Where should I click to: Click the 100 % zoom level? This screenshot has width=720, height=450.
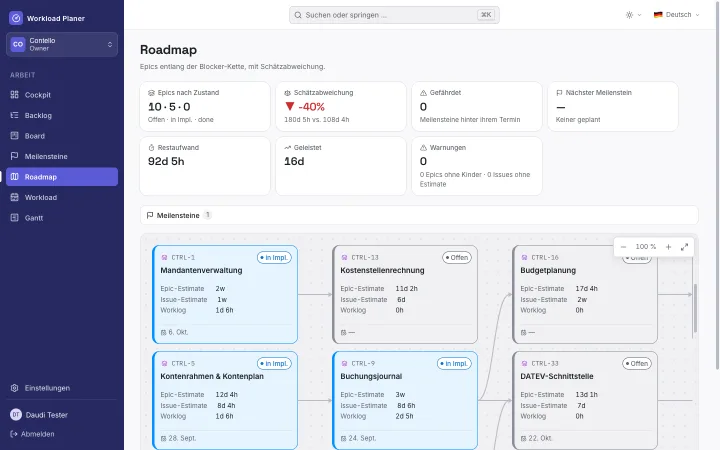(x=646, y=247)
